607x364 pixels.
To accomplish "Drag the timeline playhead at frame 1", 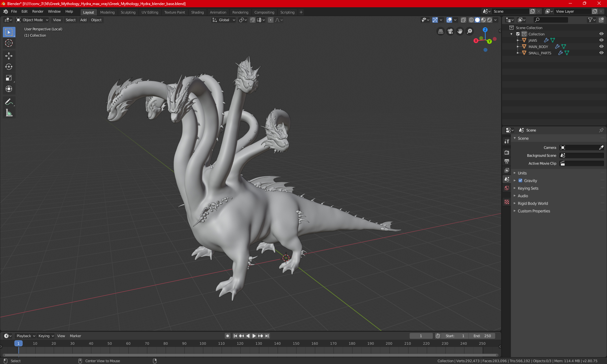I will click(x=18, y=343).
